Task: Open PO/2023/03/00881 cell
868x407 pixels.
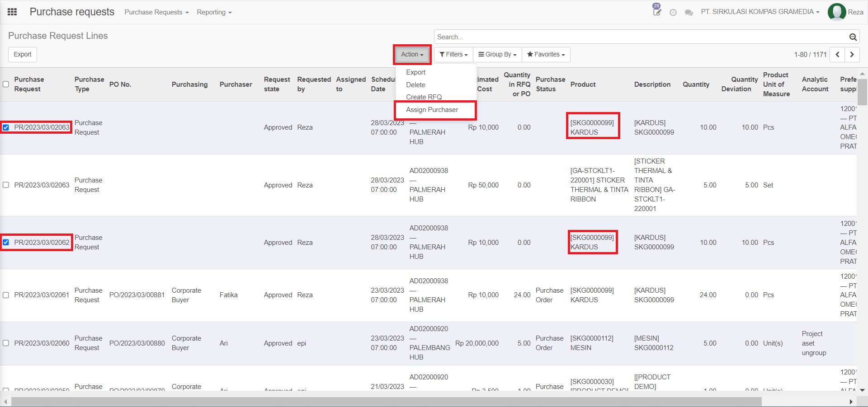Action: click(x=137, y=295)
